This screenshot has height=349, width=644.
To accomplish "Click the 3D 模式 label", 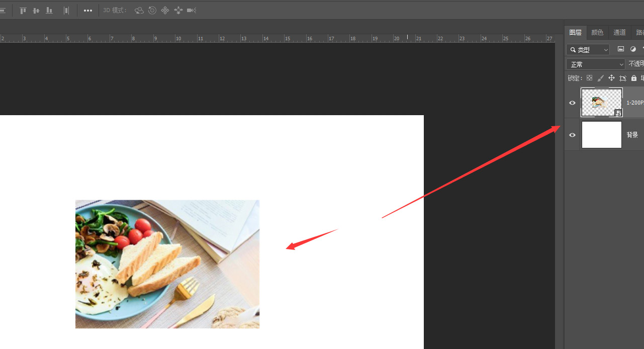I will [x=115, y=10].
